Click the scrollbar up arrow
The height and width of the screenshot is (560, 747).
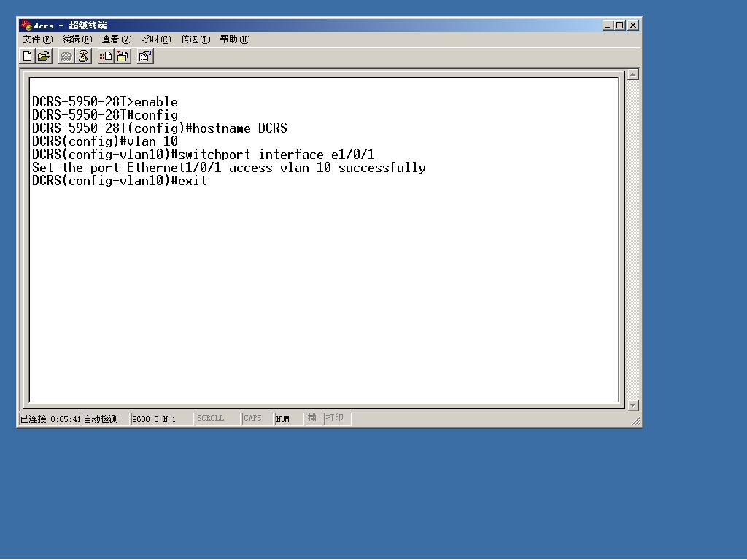(x=632, y=74)
